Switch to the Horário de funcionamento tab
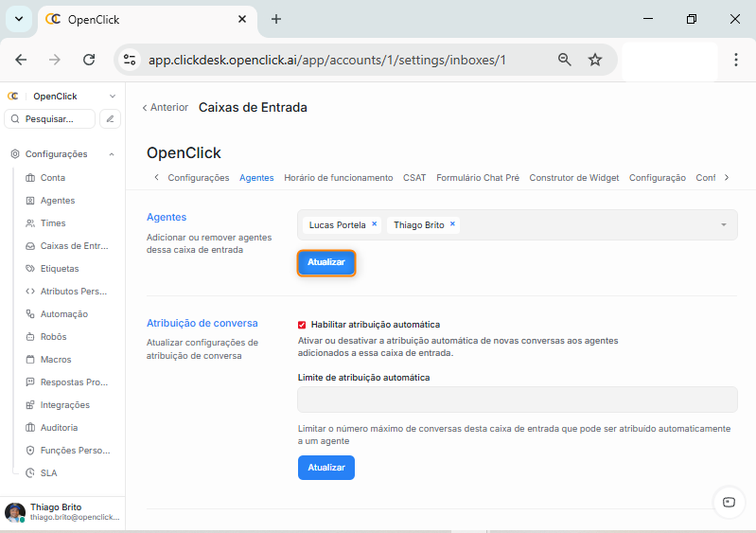Screen dimensions: 756x533 coord(338,178)
